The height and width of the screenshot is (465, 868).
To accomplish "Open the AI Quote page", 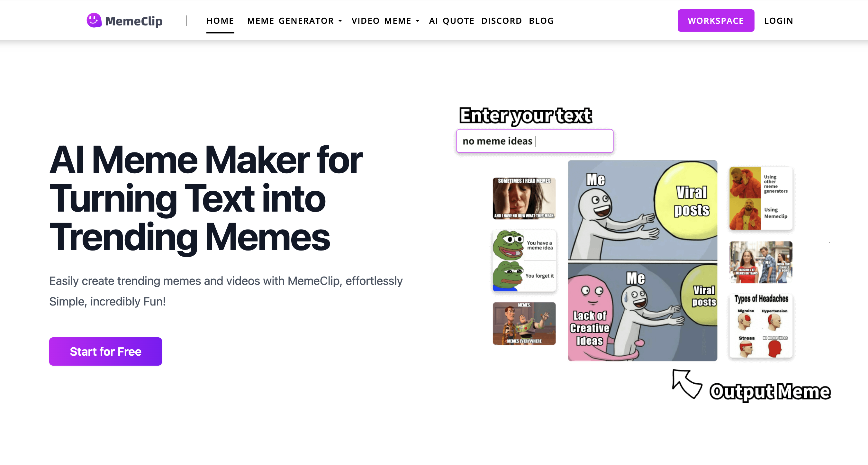I will [x=452, y=21].
